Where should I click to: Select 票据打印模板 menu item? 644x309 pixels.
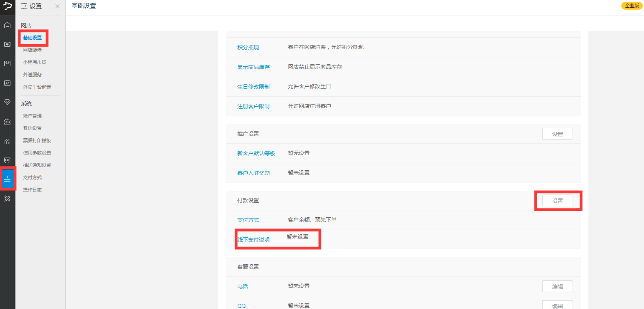click(x=37, y=141)
